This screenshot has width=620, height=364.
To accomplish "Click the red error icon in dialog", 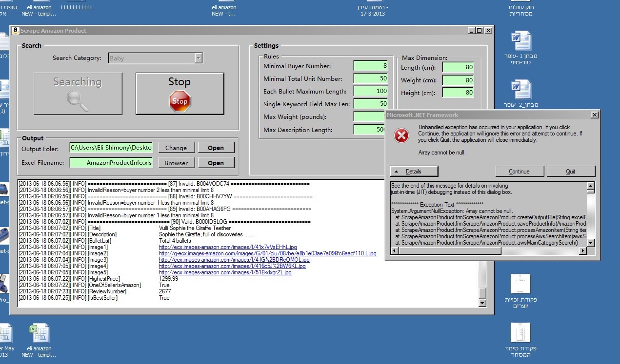I will coord(401,135).
